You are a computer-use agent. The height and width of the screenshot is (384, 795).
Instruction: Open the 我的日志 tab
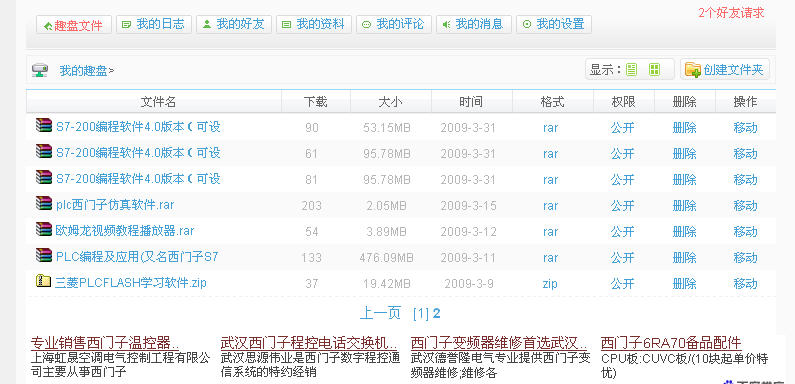pos(154,24)
